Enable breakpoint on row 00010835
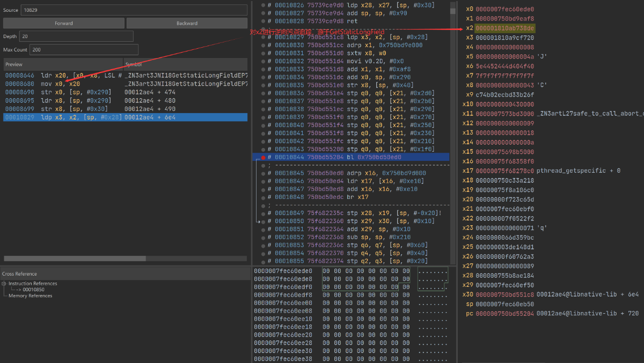Screen dimensions: 644x363 (263, 85)
